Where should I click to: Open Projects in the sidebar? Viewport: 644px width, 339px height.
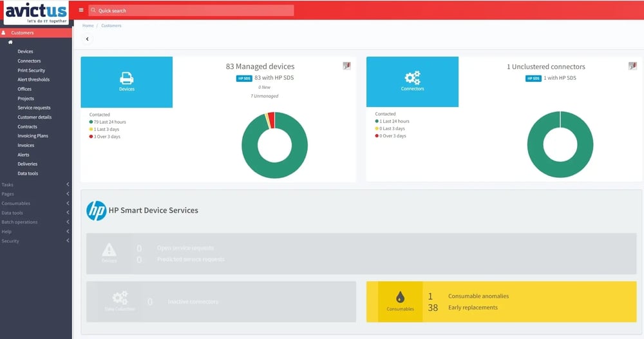26,99
